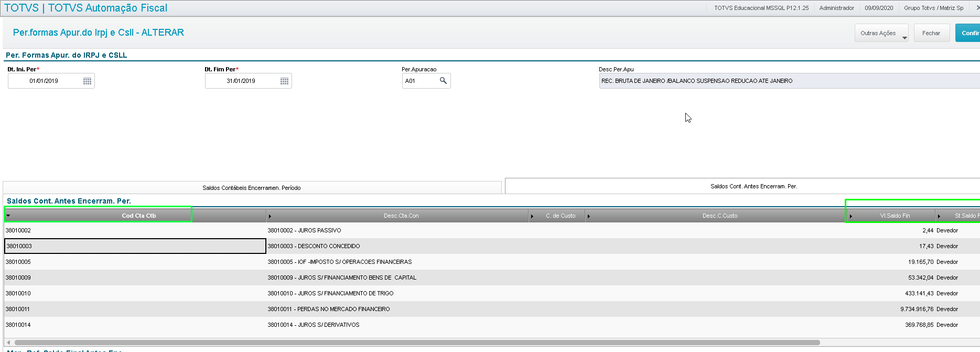
Task: Select Saldos Cont. Antes Encerram. Per. tab
Action: pyautogui.click(x=742, y=186)
